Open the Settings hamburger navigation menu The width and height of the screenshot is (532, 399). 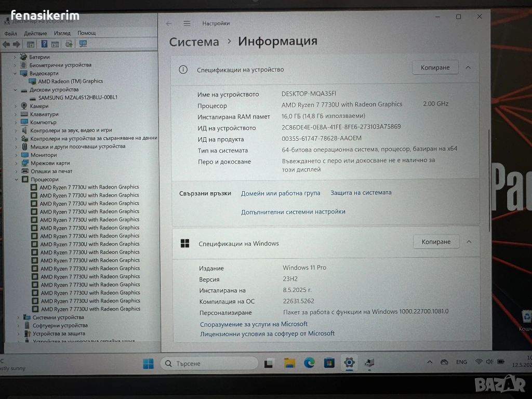pos(187,23)
